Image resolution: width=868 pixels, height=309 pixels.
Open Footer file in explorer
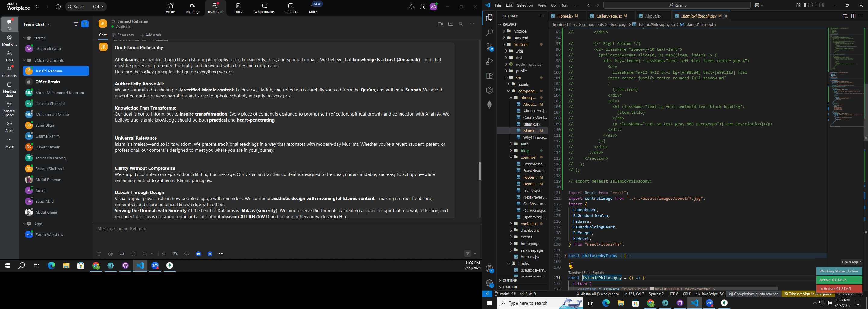tap(530, 177)
